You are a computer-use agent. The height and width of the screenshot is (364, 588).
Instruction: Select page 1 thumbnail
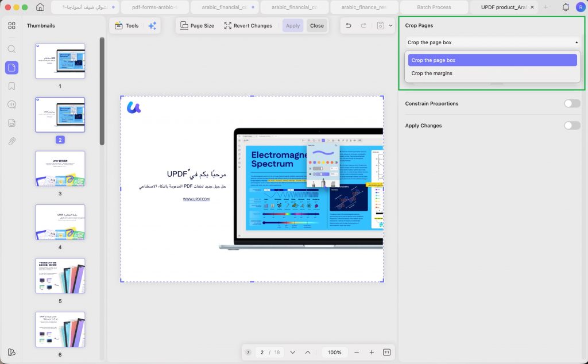point(60,61)
